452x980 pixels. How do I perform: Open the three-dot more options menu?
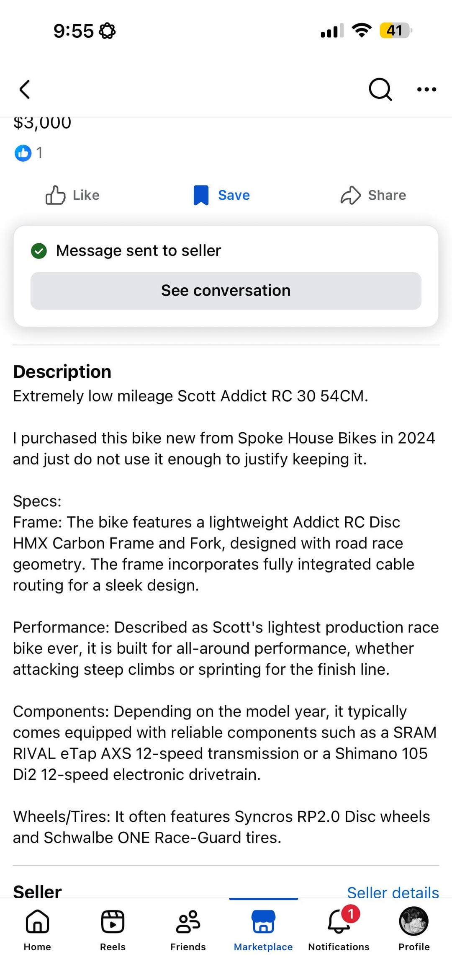pos(426,89)
